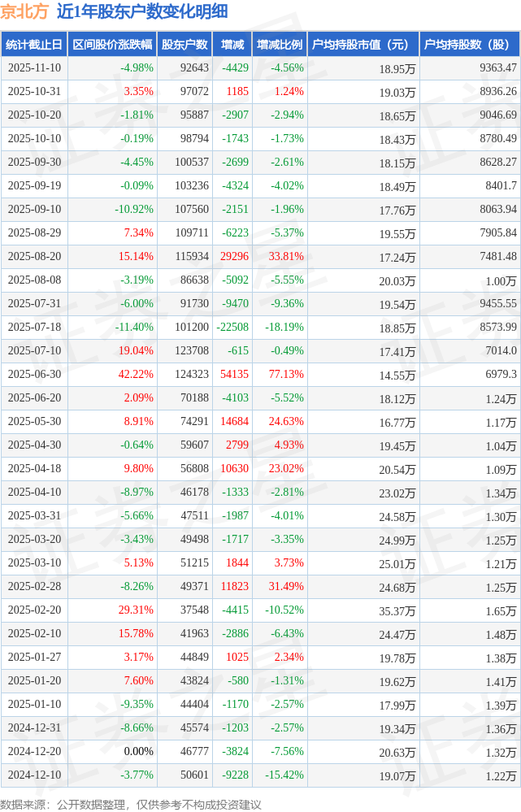Click the 京北方 stock name in title
The height and width of the screenshot is (812, 521).
click(24, 11)
